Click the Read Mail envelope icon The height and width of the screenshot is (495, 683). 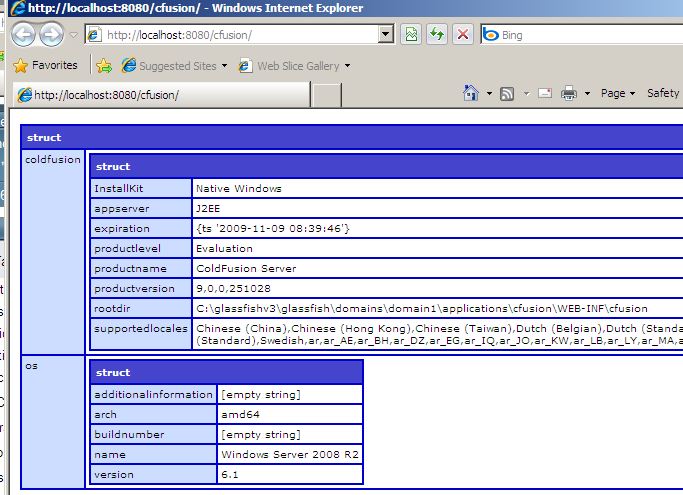pos(545,93)
